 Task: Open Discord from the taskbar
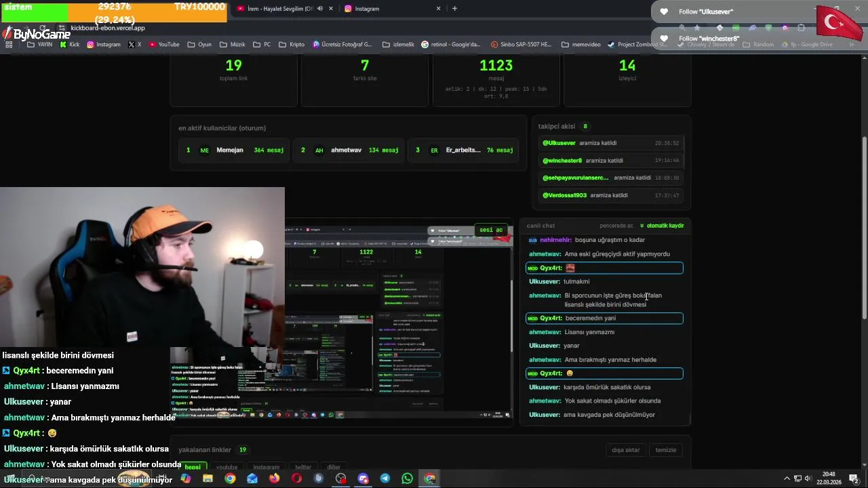[363, 479]
